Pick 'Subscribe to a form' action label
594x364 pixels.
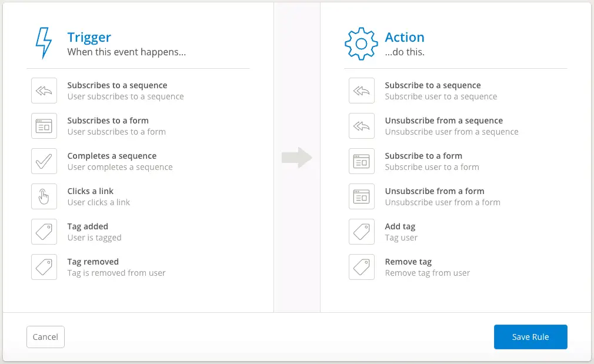click(x=423, y=156)
